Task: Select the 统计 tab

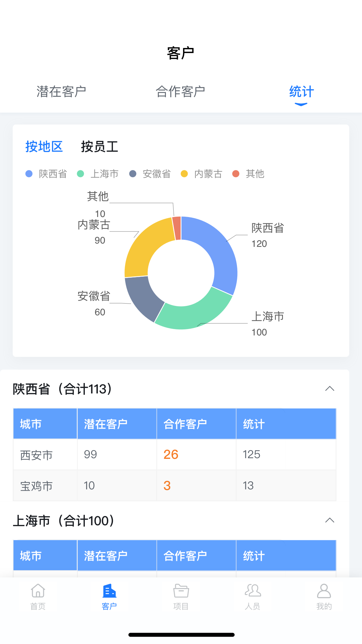Action: point(301,92)
